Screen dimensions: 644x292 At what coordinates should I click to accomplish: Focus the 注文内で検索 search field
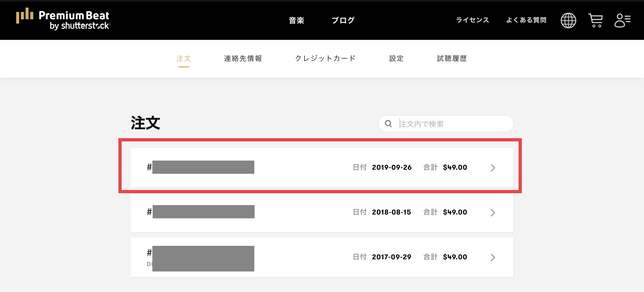[453, 124]
